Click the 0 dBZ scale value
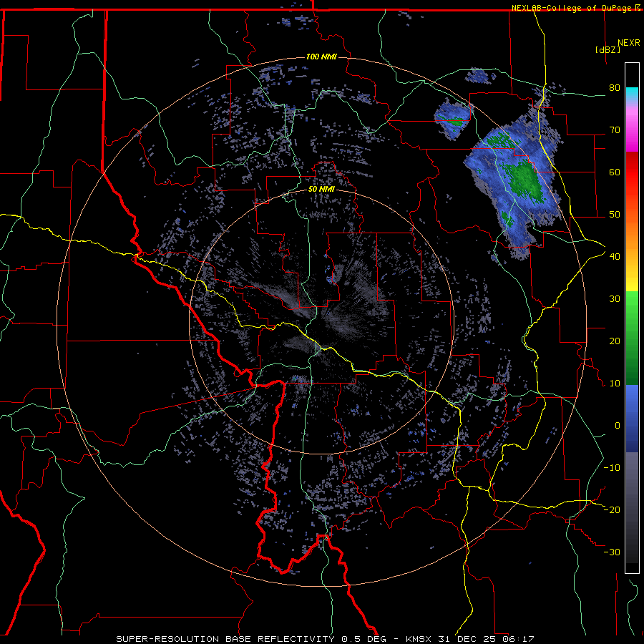This screenshot has width=644, height=644. (x=618, y=426)
